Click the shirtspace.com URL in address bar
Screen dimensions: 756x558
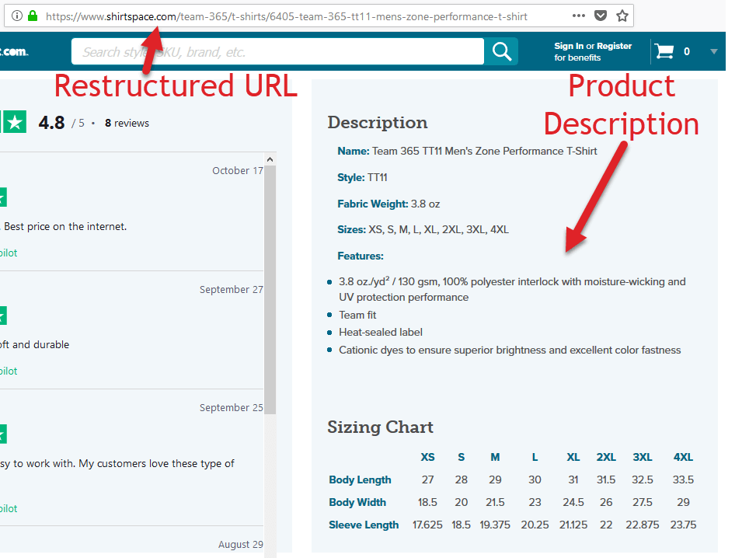[x=287, y=16]
